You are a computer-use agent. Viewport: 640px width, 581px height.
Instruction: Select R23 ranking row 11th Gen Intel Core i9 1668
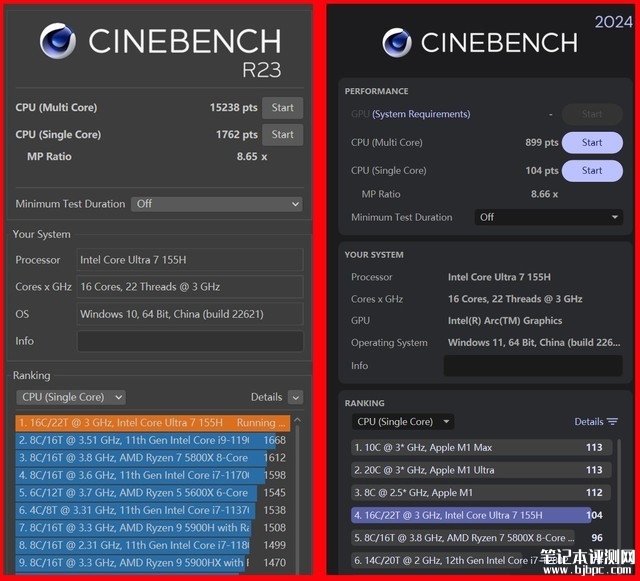click(153, 441)
